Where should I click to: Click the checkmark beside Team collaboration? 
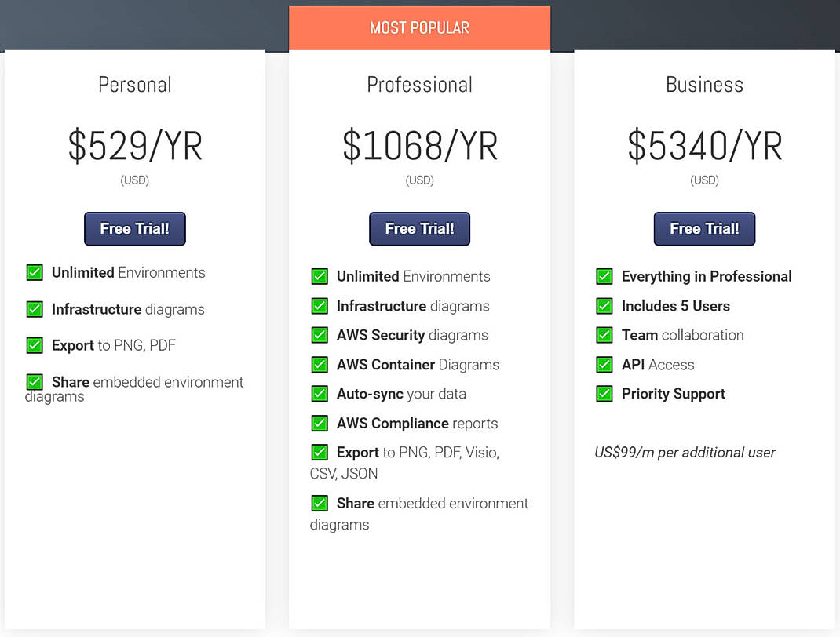pos(604,335)
